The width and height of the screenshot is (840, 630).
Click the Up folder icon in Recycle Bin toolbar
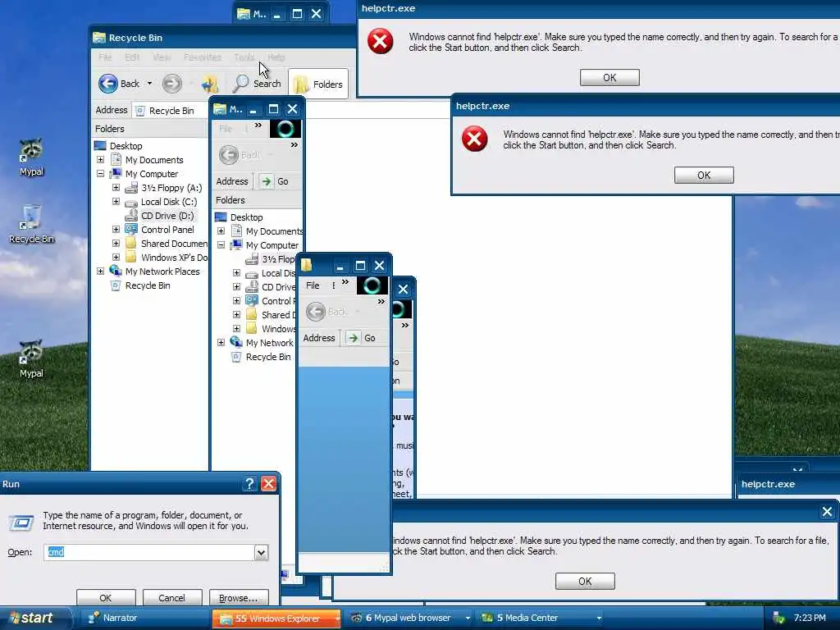[209, 84]
